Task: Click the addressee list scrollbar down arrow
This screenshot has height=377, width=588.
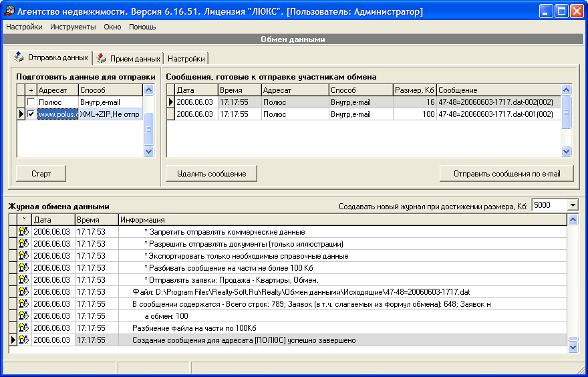Action: [149, 152]
